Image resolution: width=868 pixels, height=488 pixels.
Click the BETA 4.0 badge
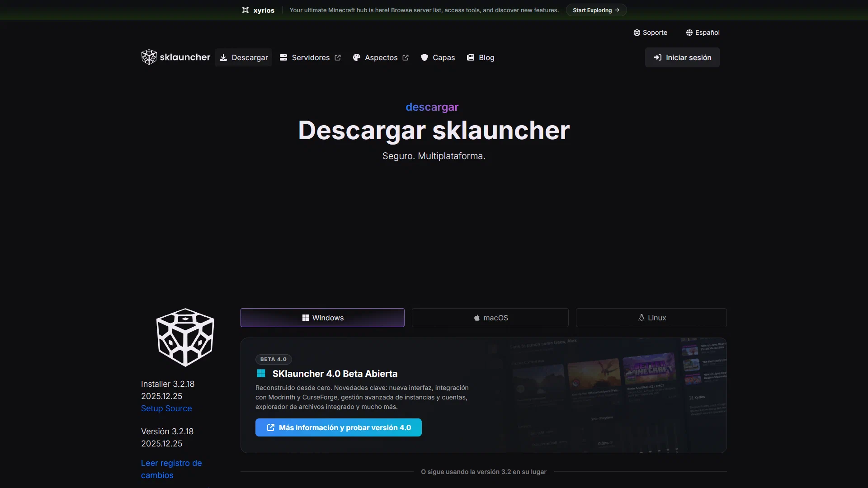click(274, 359)
